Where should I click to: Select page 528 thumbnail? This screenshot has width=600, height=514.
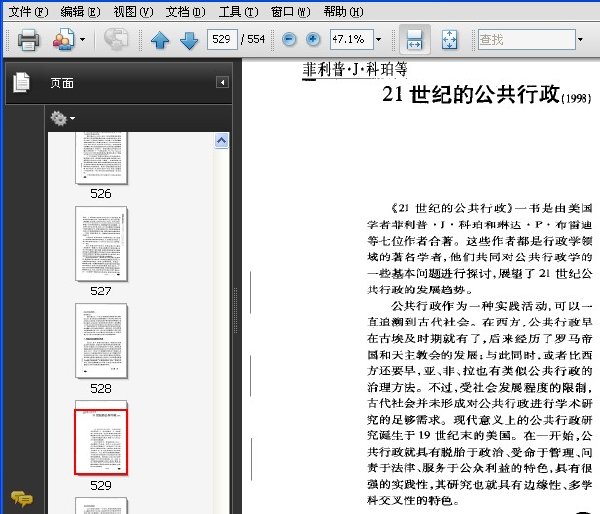pyautogui.click(x=101, y=341)
